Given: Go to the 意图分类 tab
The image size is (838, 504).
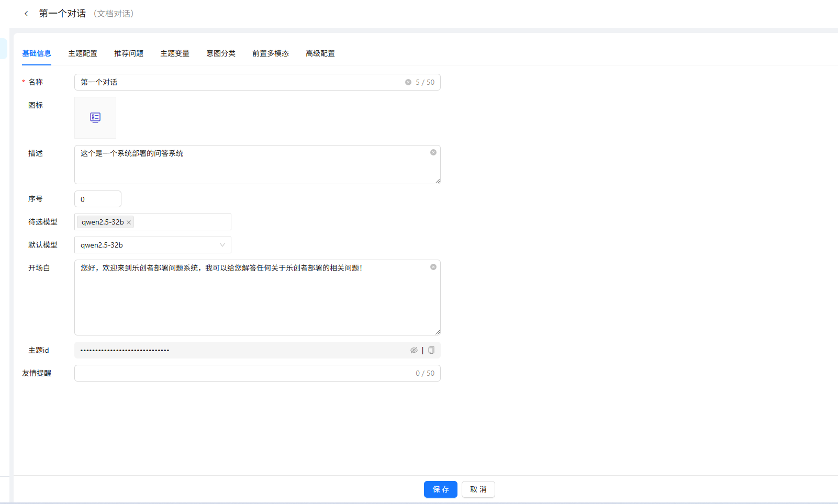Looking at the screenshot, I should (x=221, y=53).
